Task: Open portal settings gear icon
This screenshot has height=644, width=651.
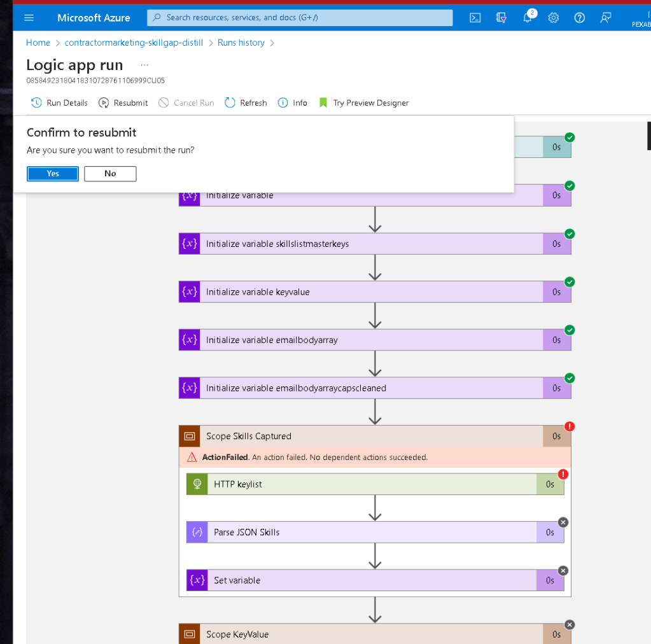Action: click(x=554, y=18)
